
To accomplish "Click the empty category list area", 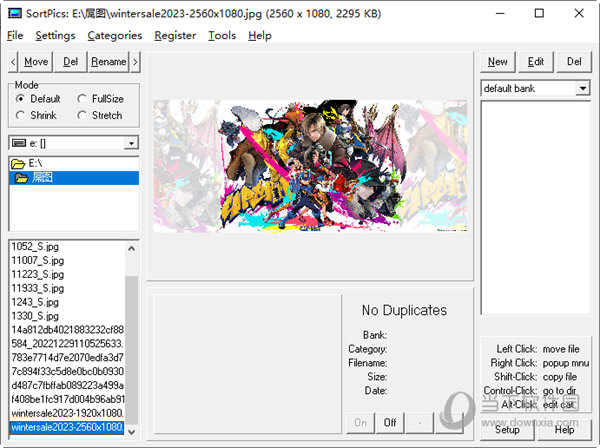I will point(536,208).
